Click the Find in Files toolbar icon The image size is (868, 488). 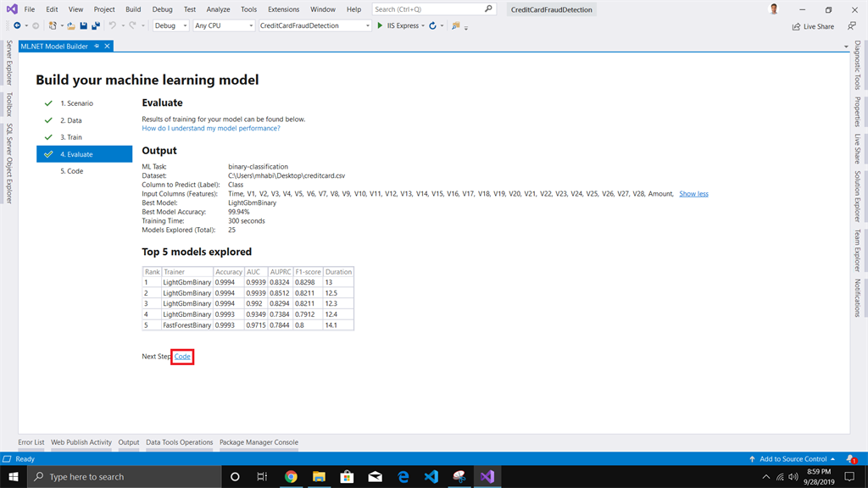(455, 25)
